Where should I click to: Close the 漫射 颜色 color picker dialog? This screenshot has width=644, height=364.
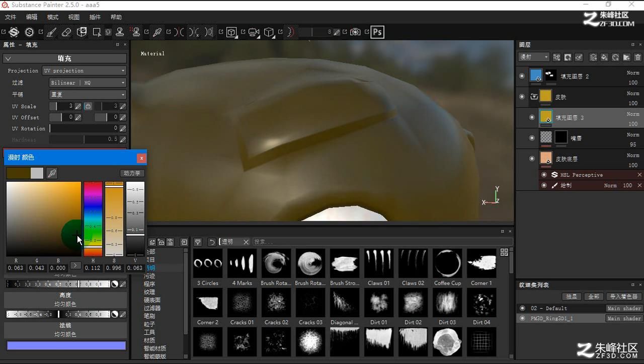(x=141, y=158)
